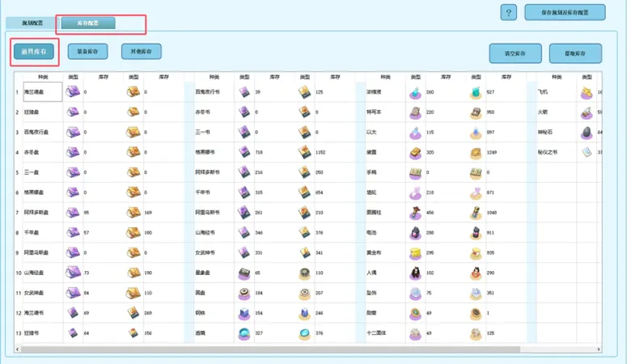This screenshot has width=631, height=364.
Task: Click dark stone icon in 神秘石 row
Action: (587, 133)
